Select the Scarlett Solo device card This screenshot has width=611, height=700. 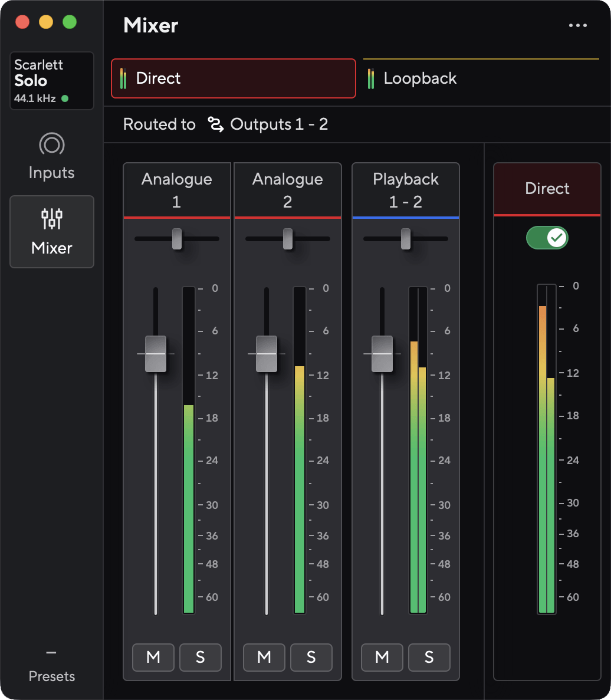tap(52, 81)
